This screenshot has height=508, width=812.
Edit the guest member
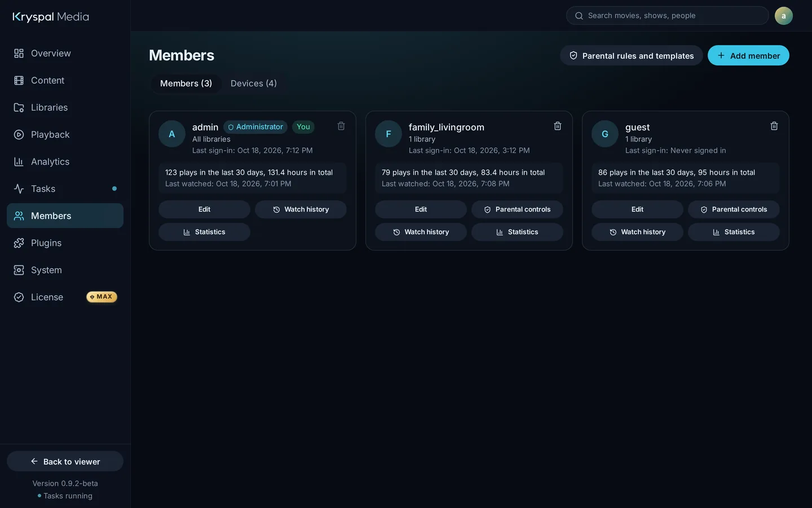click(637, 209)
